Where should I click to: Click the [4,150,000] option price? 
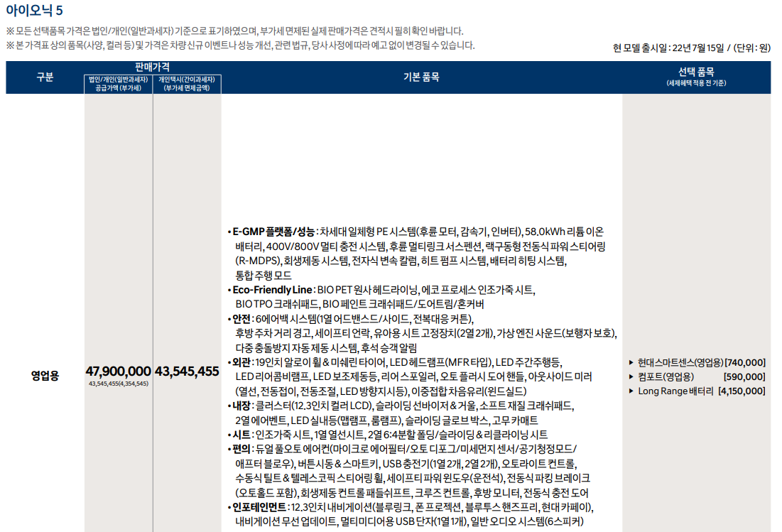click(x=742, y=391)
